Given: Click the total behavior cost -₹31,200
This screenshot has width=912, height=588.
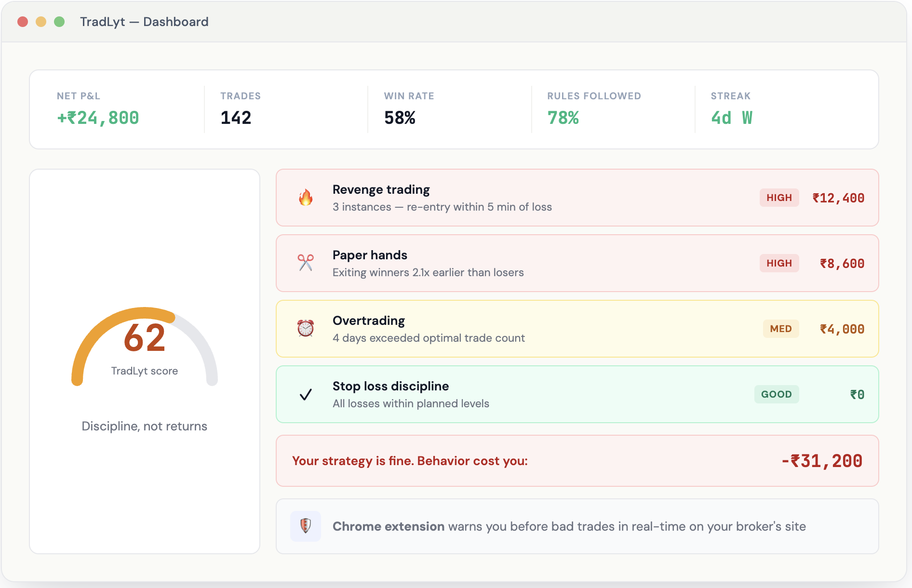Looking at the screenshot, I should pyautogui.click(x=822, y=461).
